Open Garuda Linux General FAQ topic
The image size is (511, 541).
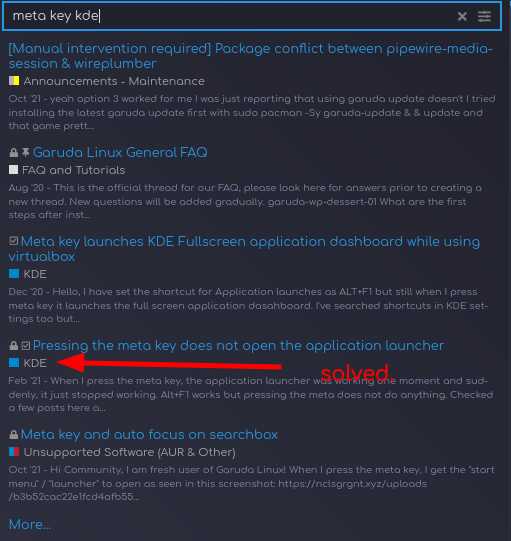tap(120, 153)
